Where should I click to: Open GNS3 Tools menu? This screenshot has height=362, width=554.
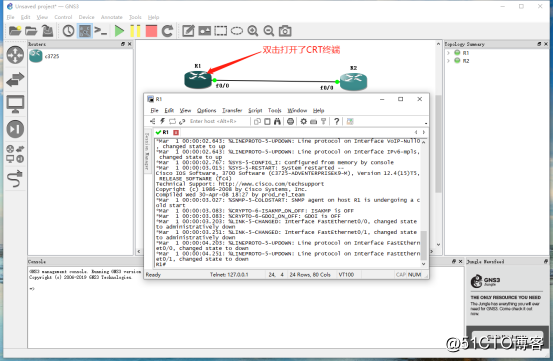click(135, 17)
